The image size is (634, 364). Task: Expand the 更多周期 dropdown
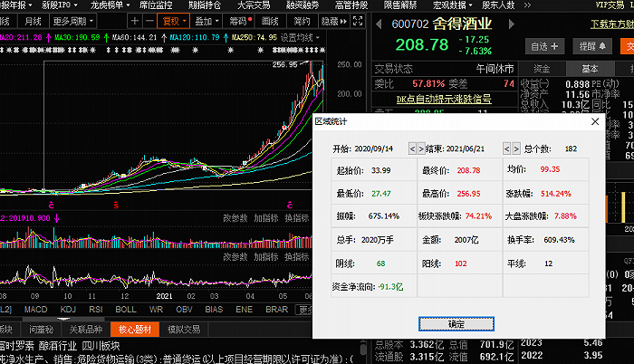point(72,21)
